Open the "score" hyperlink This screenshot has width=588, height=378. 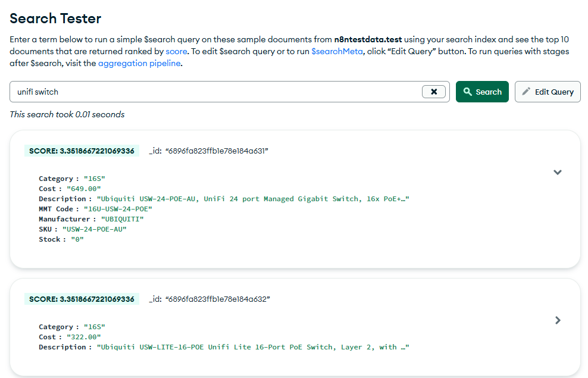(x=176, y=51)
